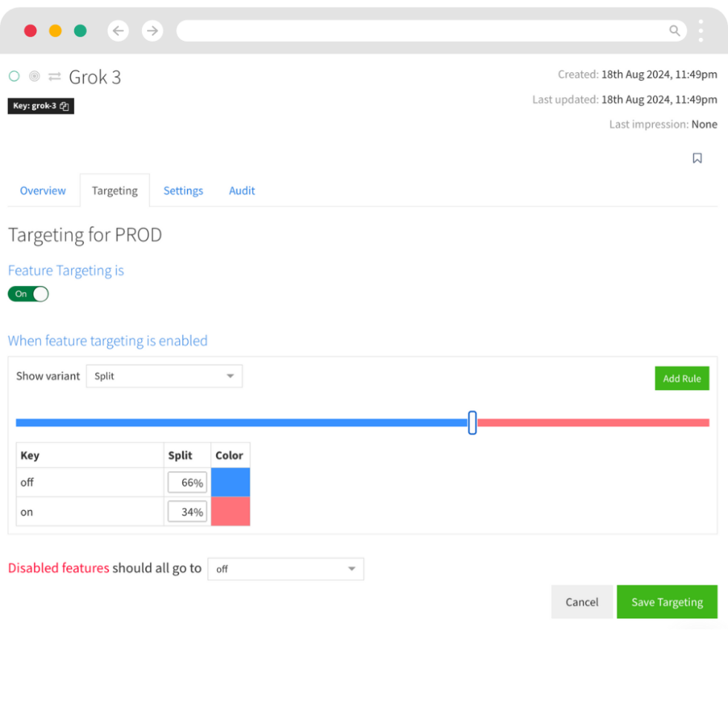Click the 66% split input field
This screenshot has width=728, height=728.
[186, 481]
